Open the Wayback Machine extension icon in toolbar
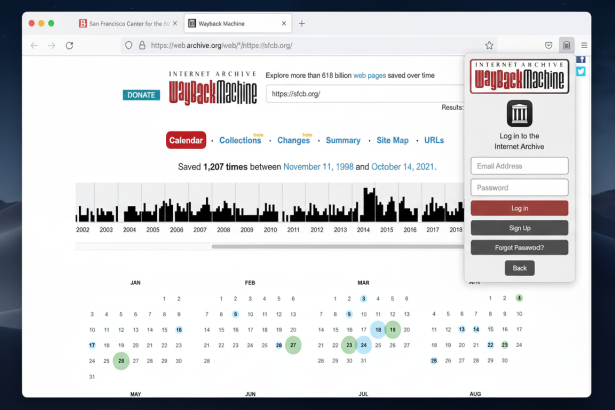Viewport: 615px width, 410px height. [x=566, y=45]
